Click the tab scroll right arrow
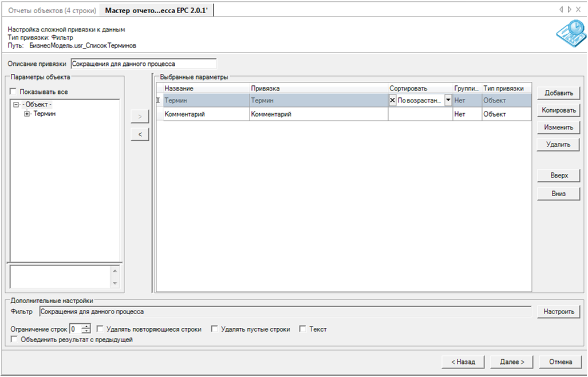The width and height of the screenshot is (588, 377). 569,10
